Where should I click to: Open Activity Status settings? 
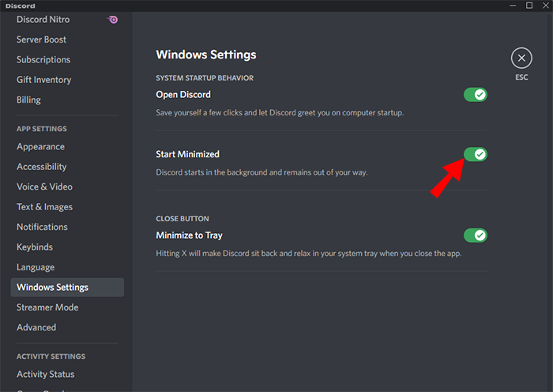tap(45, 375)
